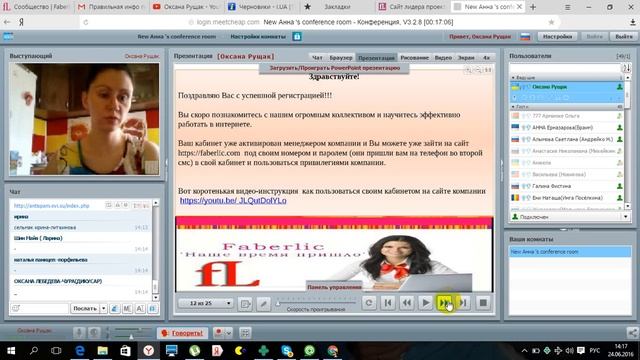Click Загрузить/Проиграть PowerPoint презентацию
The width and height of the screenshot is (640, 360).
(334, 68)
